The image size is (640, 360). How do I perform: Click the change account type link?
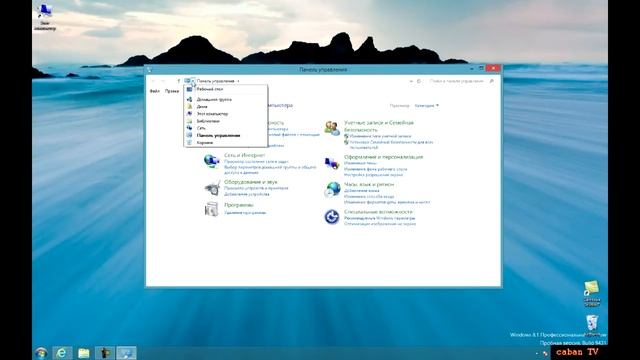pyautogui.click(x=380, y=136)
